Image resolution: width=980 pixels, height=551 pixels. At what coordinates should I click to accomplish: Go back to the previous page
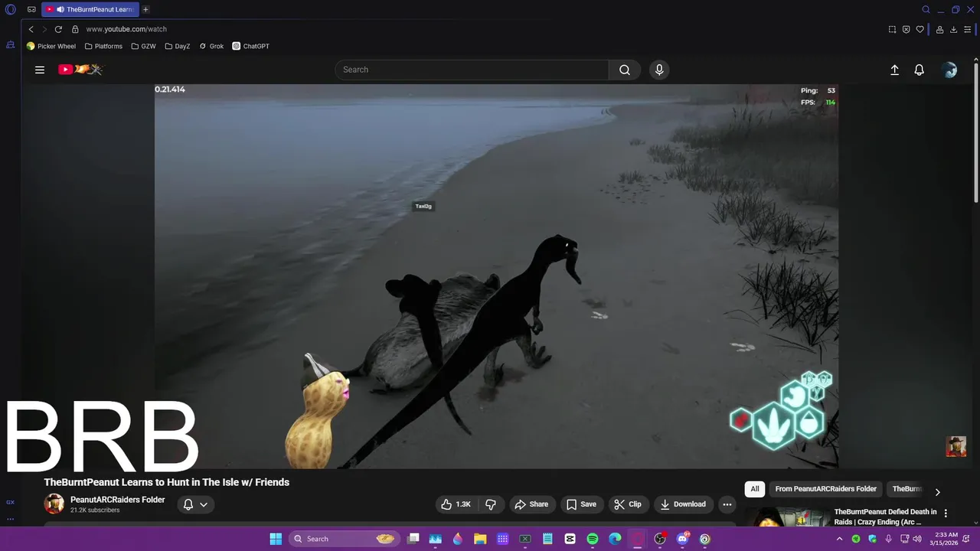(31, 29)
